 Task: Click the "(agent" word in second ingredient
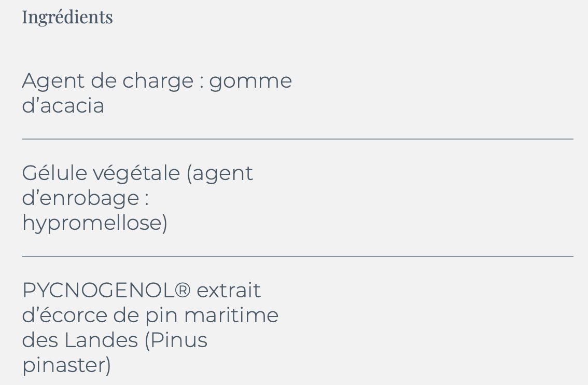pos(220,173)
